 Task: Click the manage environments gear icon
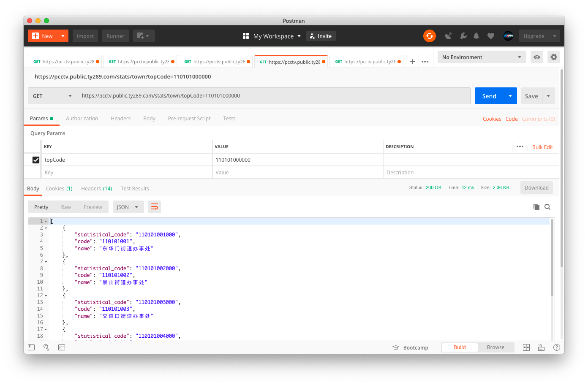(554, 57)
